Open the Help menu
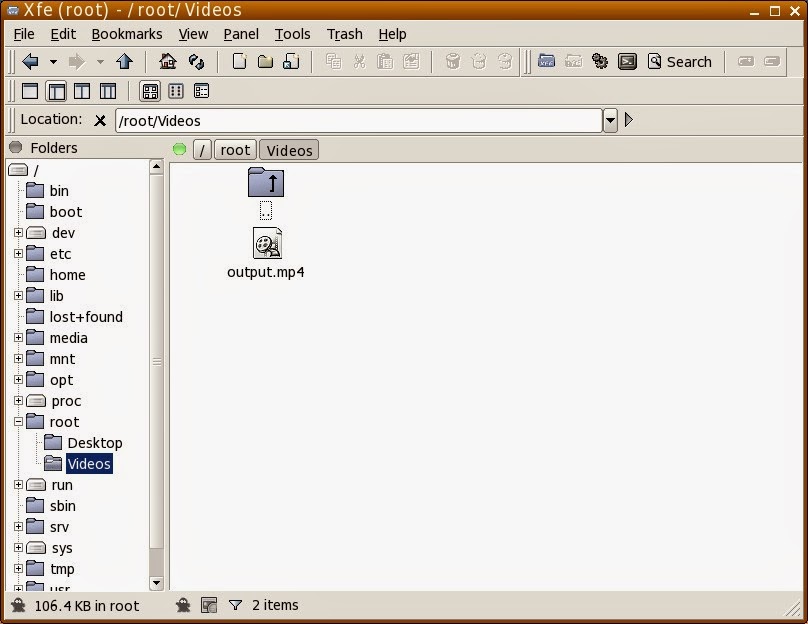Viewport: 808px width, 624px height. coord(392,34)
